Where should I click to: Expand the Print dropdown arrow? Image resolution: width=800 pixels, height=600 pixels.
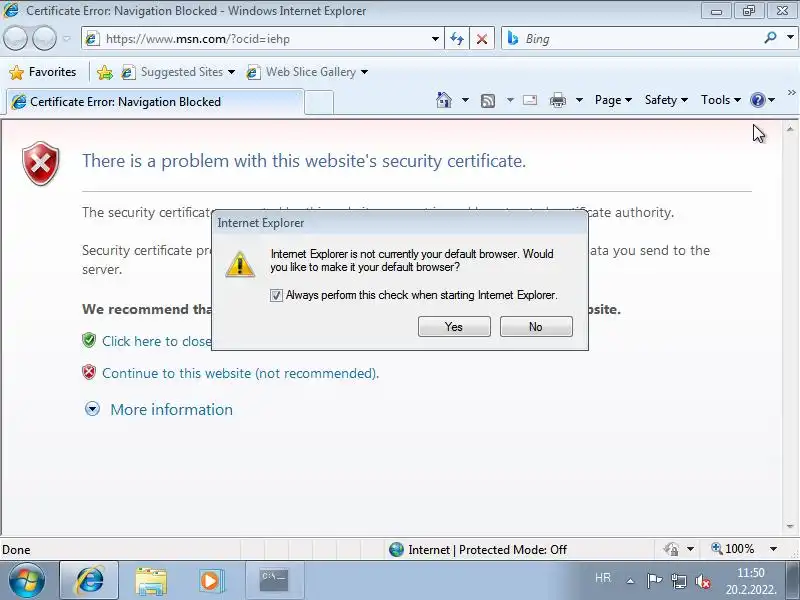coord(579,100)
